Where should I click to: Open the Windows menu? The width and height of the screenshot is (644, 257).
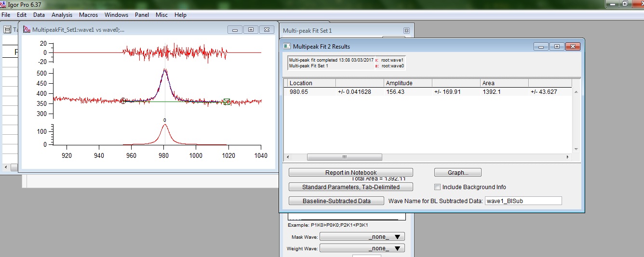116,15
